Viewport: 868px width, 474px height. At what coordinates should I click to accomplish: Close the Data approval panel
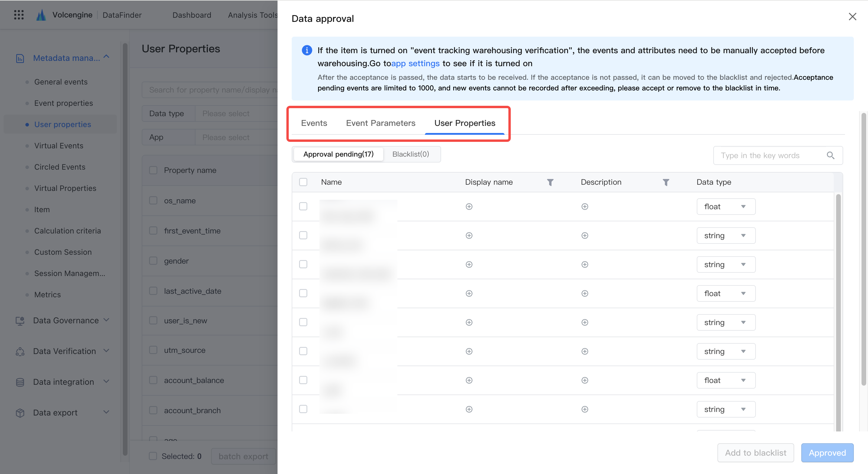pyautogui.click(x=853, y=17)
